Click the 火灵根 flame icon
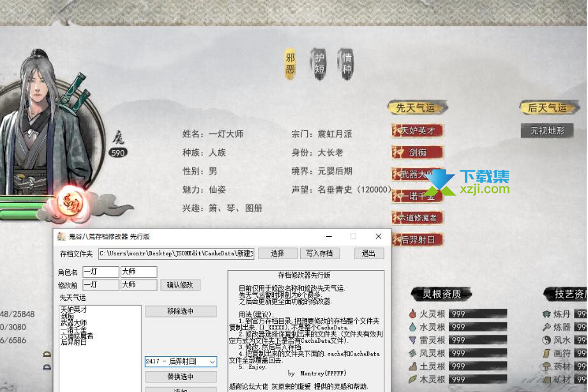 [412, 313]
